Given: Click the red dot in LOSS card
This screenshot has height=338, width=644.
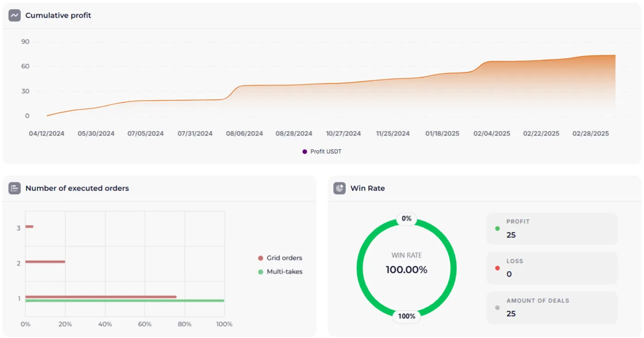Looking at the screenshot, I should (x=497, y=268).
